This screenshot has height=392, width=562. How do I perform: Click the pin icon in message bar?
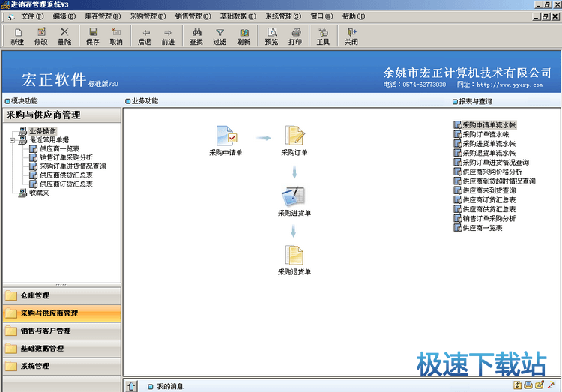point(551,385)
